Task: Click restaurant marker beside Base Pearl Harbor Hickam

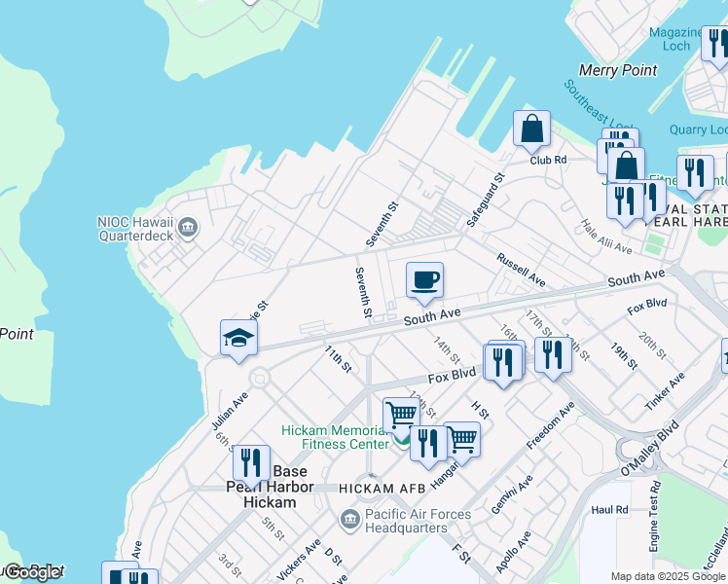Action: (251, 464)
